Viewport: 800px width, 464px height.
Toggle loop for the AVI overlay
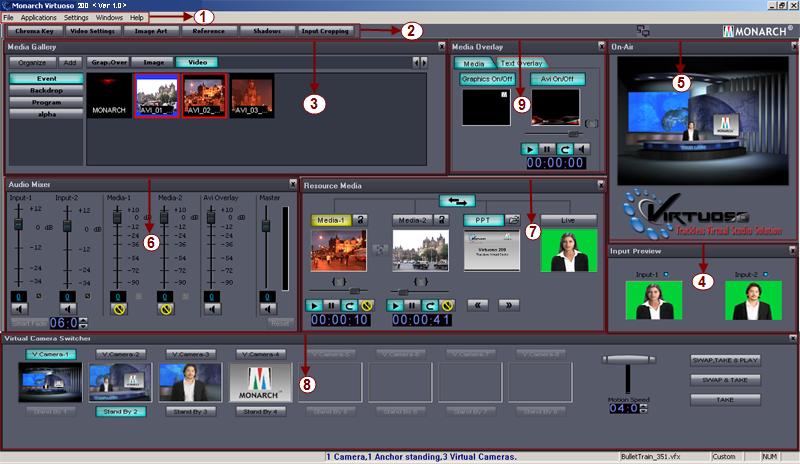(564, 149)
